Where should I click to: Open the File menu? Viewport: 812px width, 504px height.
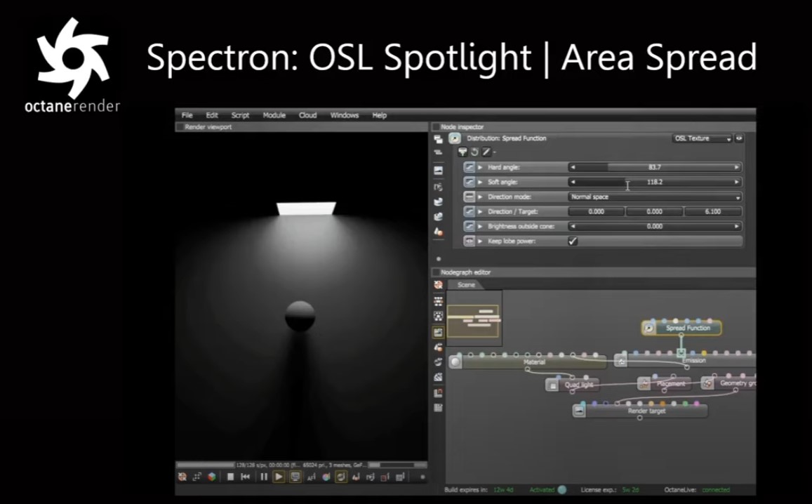tap(187, 115)
